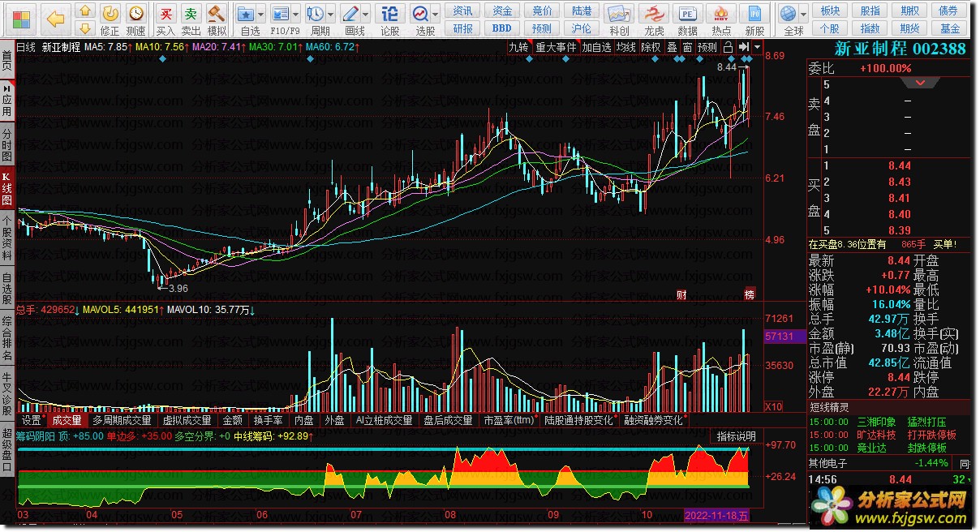The height and width of the screenshot is (532, 980).
Task: Open the chart toolbar overflow dropdown arrow
Action: tap(758, 47)
